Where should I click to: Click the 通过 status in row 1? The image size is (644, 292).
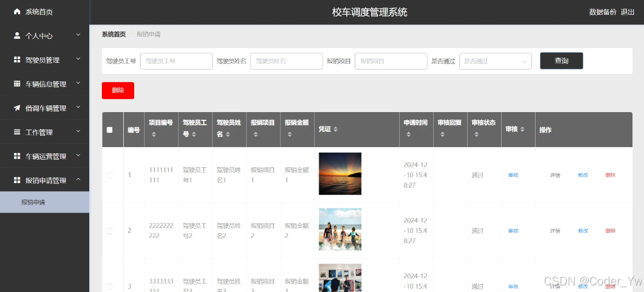pyautogui.click(x=478, y=175)
